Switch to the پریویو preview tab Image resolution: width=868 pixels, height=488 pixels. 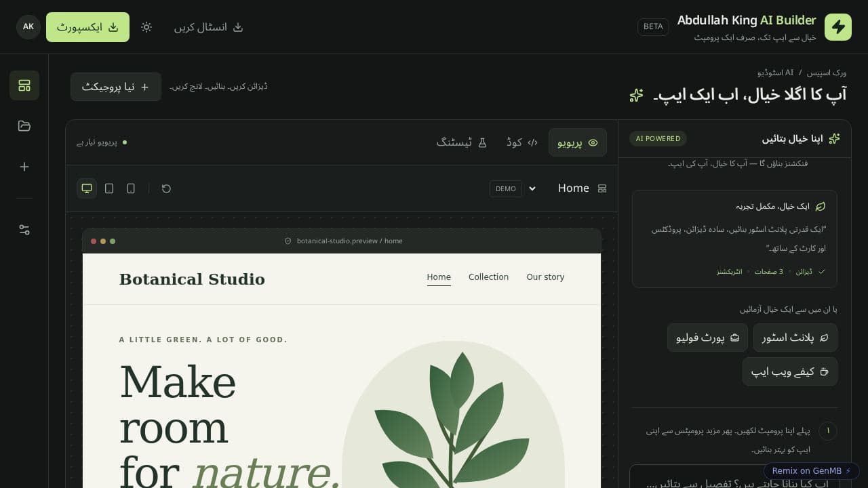578,142
